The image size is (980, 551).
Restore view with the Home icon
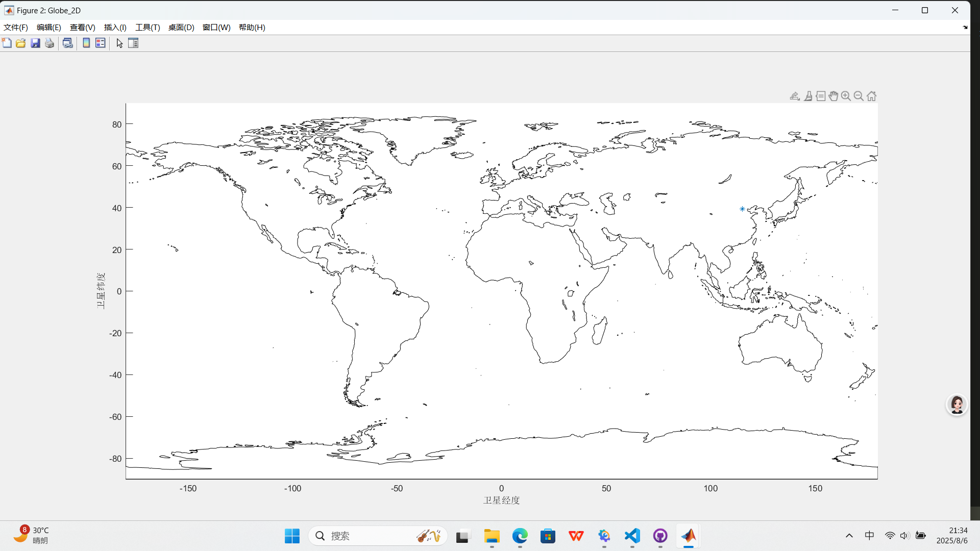pyautogui.click(x=872, y=96)
